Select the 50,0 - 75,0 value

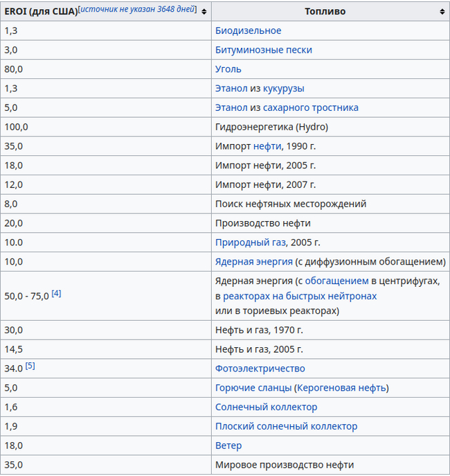(x=26, y=296)
